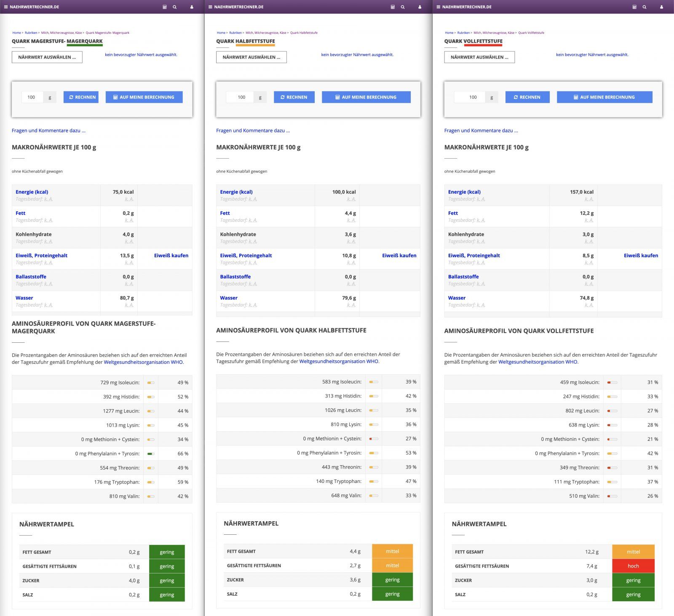This screenshot has height=616, width=674.
Task: Open Milch, Milcherzeugnisse, Käse breadcrumb on Vollfettstufe page
Action: pos(494,33)
